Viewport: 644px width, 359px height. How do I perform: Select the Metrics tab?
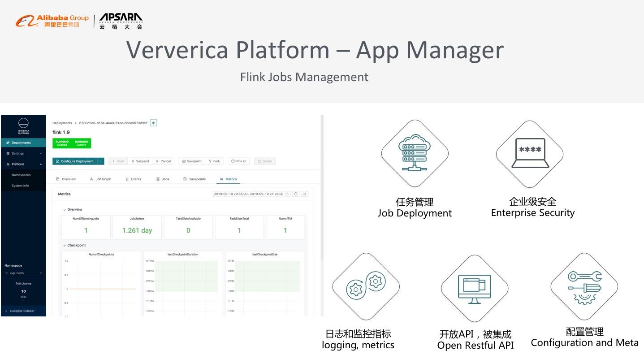point(228,179)
